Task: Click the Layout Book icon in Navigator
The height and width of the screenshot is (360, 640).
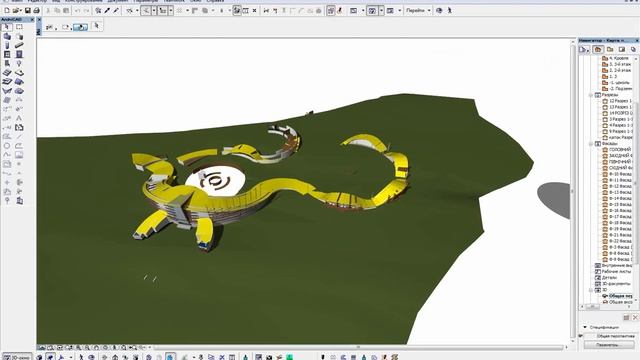Action: coord(622,49)
